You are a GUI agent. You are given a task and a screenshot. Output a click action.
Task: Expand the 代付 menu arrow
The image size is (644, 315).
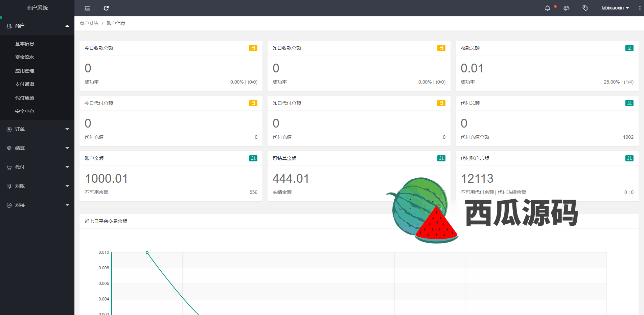pos(67,167)
